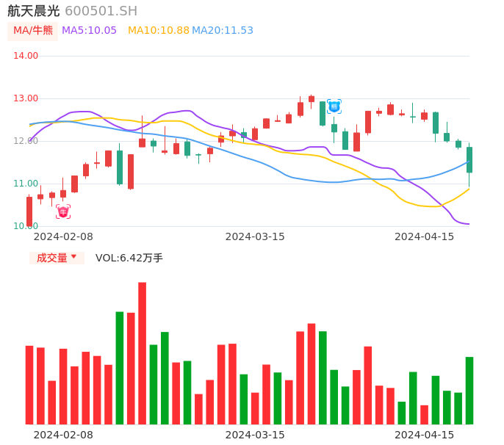The width and height of the screenshot is (504, 445).
Task: Click the 14.00 price axis label
Action: [26, 56]
